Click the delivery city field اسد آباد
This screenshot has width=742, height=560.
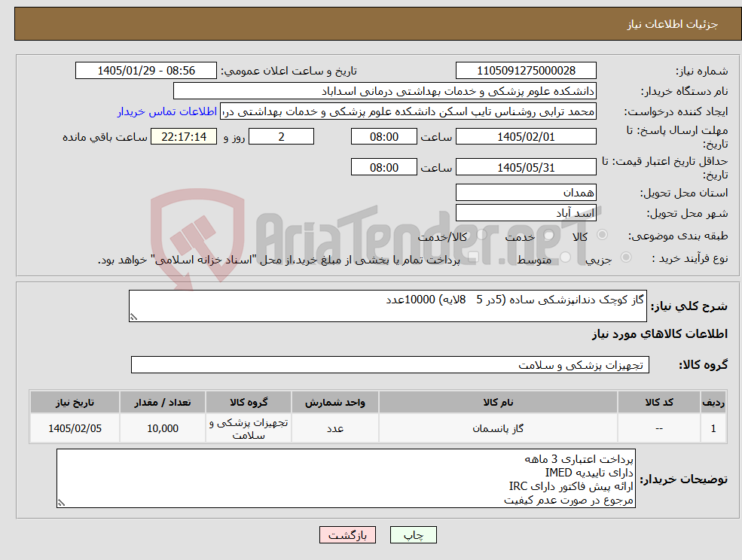526,213
